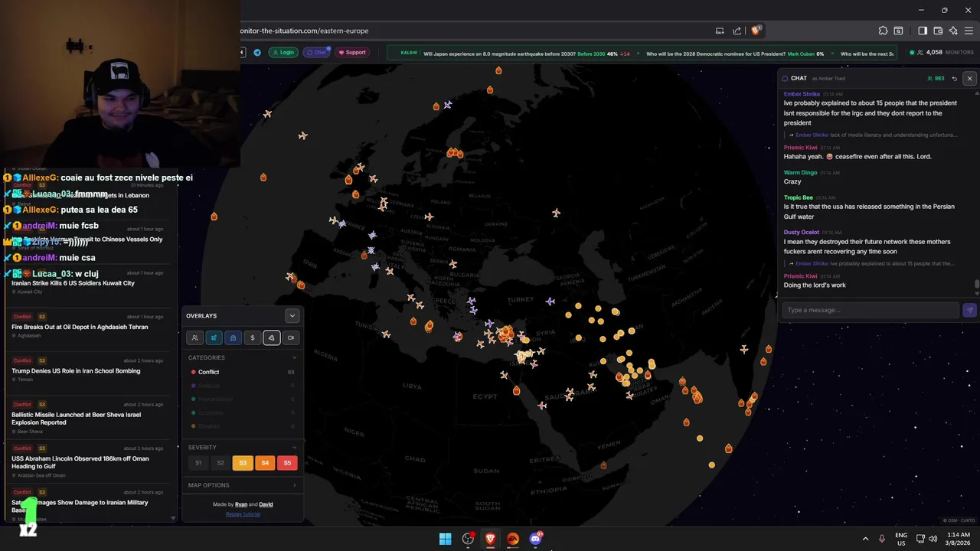Click the chat scrollbar thumb
The image size is (980, 551).
point(976,285)
